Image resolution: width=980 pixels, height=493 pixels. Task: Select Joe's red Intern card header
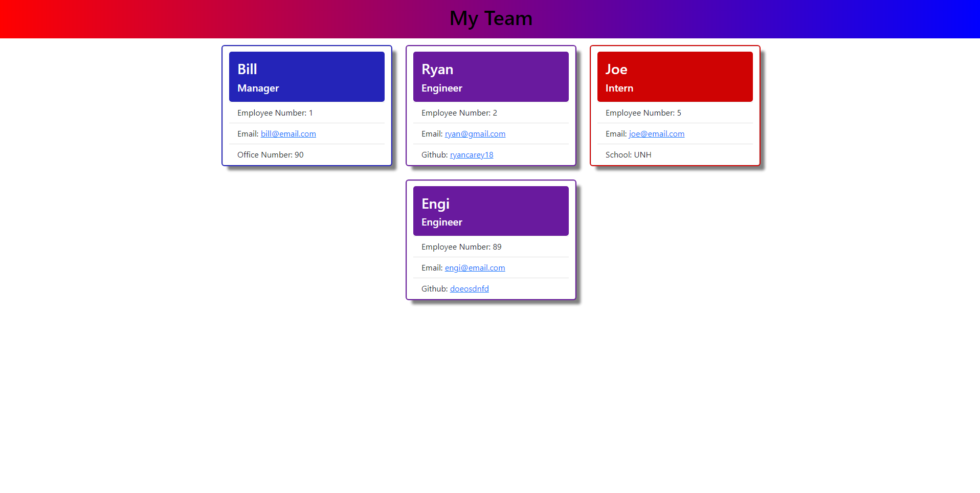tap(675, 76)
